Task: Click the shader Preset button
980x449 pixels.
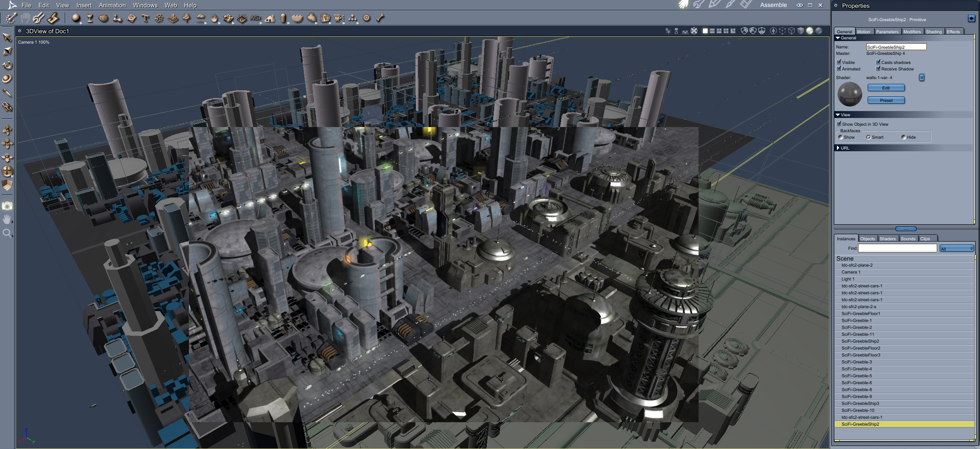Action: click(886, 100)
